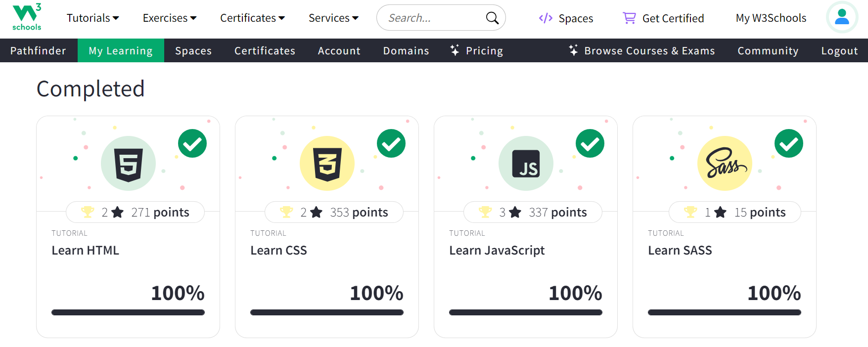
Task: Click the 353 points label
Action: pos(359,212)
